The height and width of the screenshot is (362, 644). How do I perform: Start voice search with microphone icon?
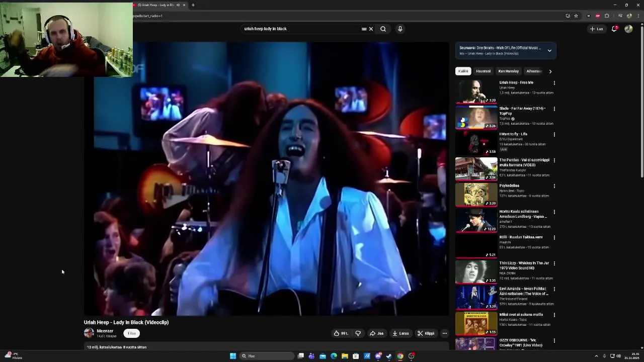(400, 29)
